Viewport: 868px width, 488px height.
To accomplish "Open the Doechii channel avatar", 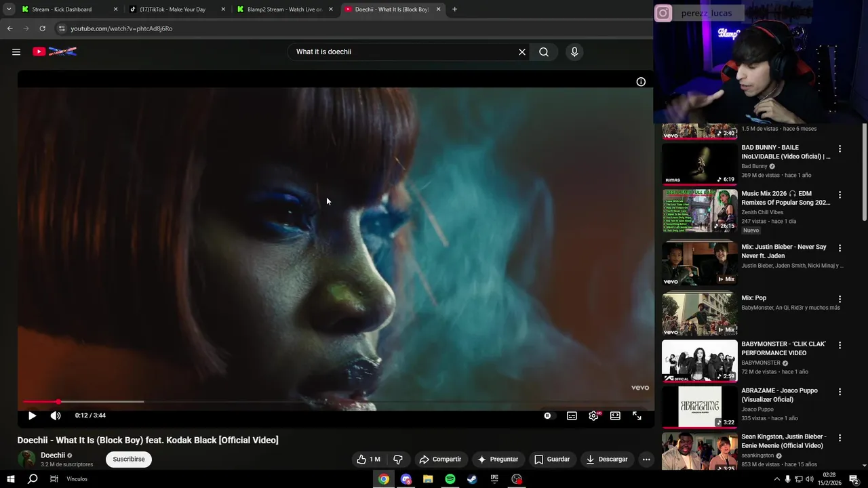I will (26, 460).
